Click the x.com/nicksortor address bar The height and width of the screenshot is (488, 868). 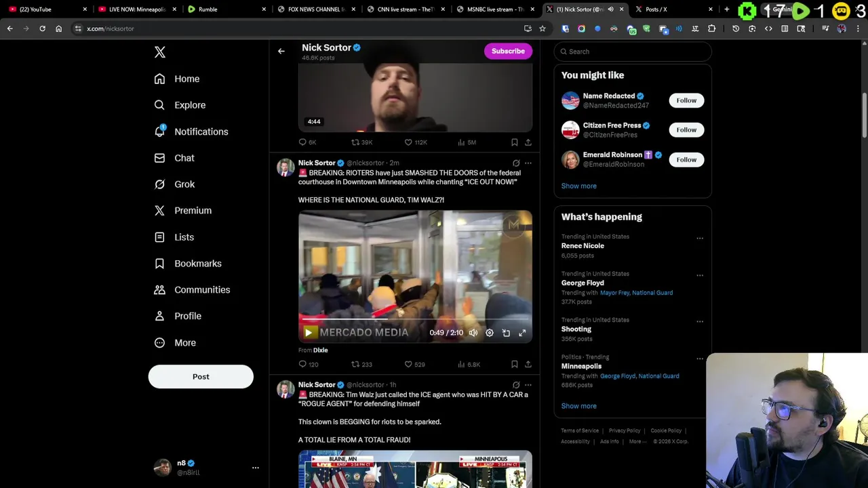(298, 28)
